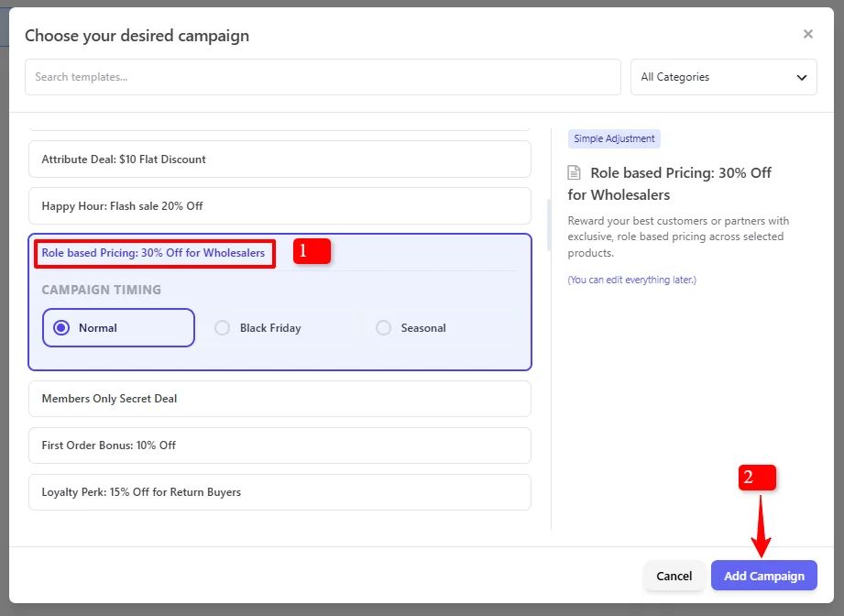Click the Add Campaign button
The height and width of the screenshot is (616, 844).
[763, 576]
